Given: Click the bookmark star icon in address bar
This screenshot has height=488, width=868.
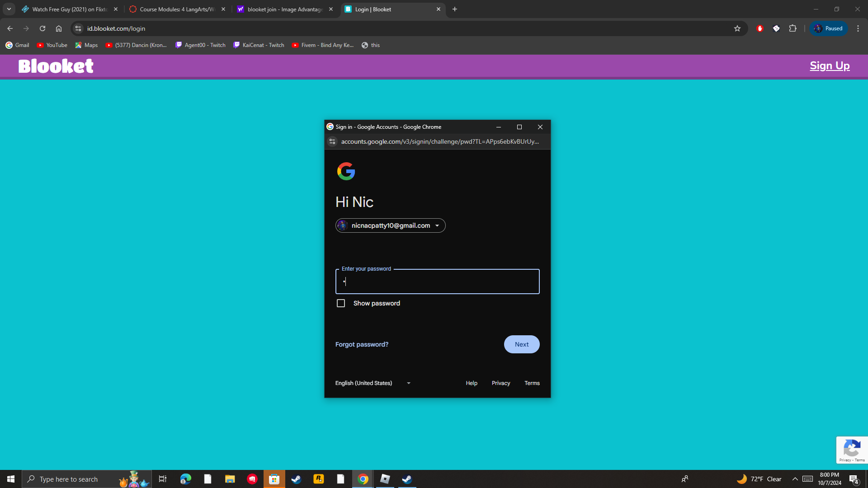Looking at the screenshot, I should pyautogui.click(x=737, y=28).
